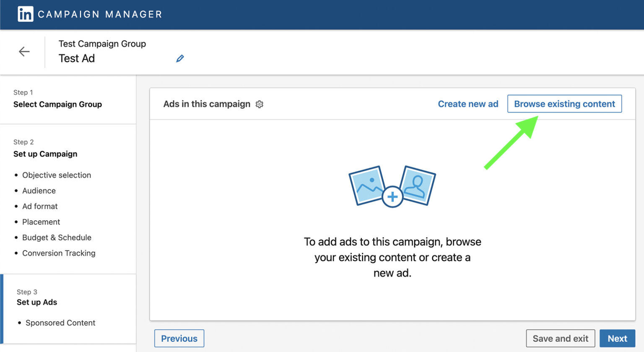This screenshot has height=352, width=644.
Task: Select Step 3 Set up Ads
Action: [37, 302]
